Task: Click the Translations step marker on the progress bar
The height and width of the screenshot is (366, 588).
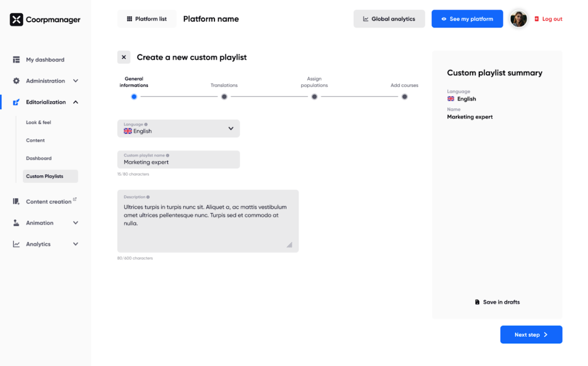Action: (x=224, y=97)
